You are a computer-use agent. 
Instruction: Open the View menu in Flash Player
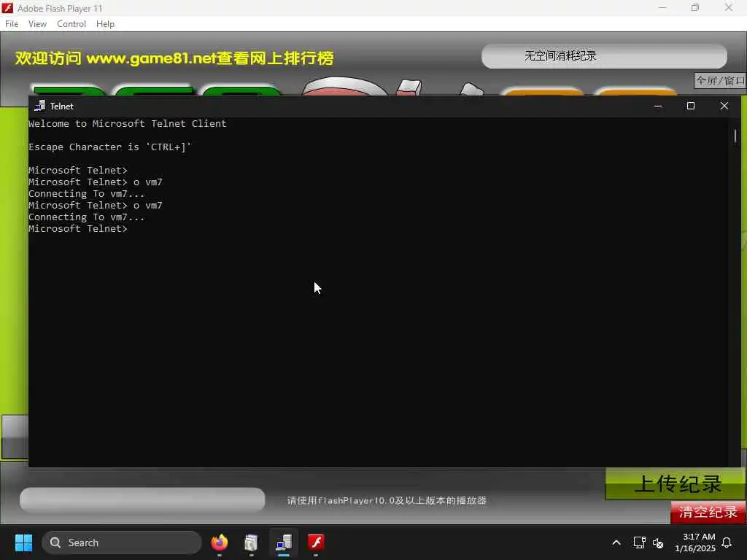click(x=37, y=24)
